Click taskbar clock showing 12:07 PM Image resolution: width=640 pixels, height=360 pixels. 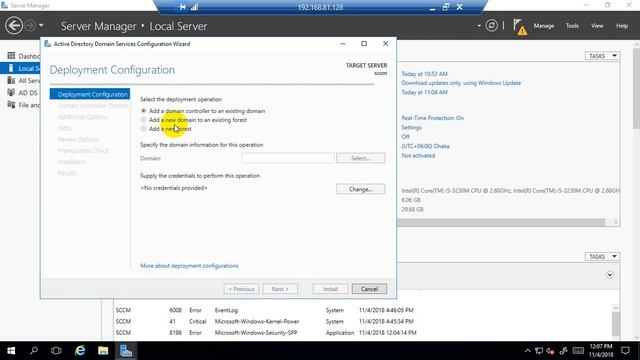click(x=601, y=351)
